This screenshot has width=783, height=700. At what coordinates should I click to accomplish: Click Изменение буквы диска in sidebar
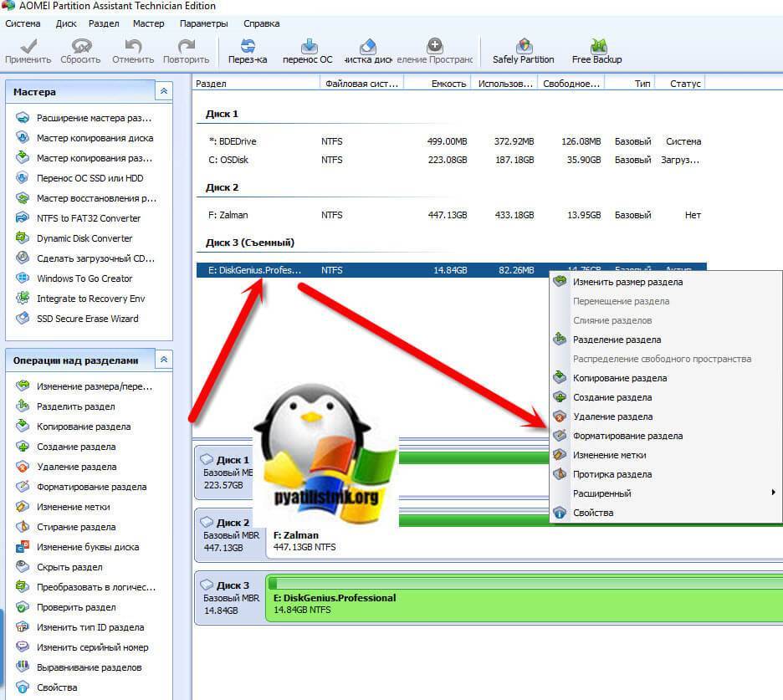pyautogui.click(x=88, y=547)
